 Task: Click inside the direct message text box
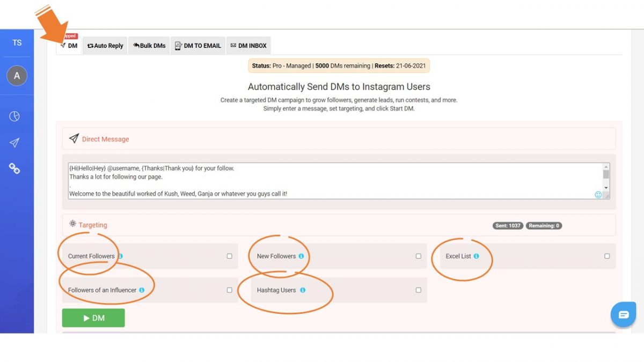tap(333, 181)
